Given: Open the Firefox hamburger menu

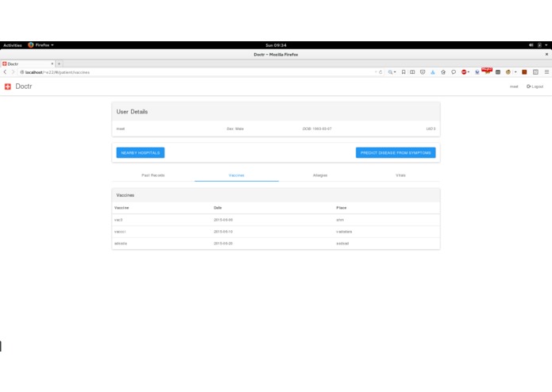Looking at the screenshot, I should point(546,72).
